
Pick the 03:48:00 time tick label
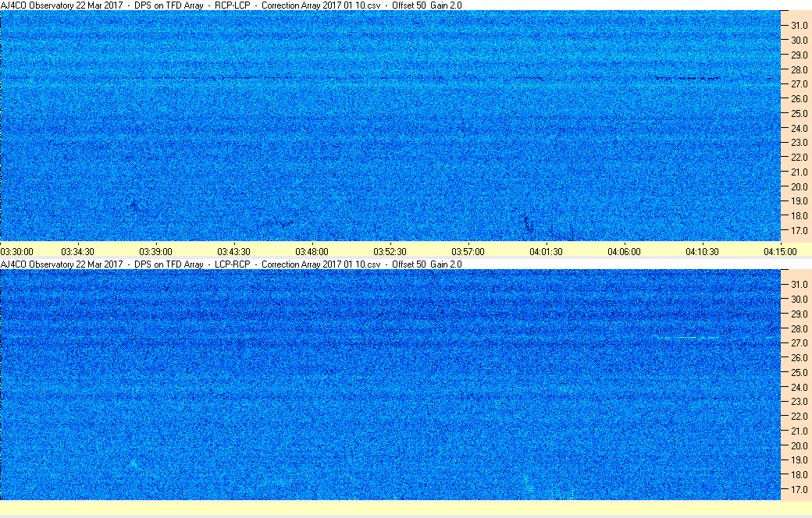pos(312,251)
